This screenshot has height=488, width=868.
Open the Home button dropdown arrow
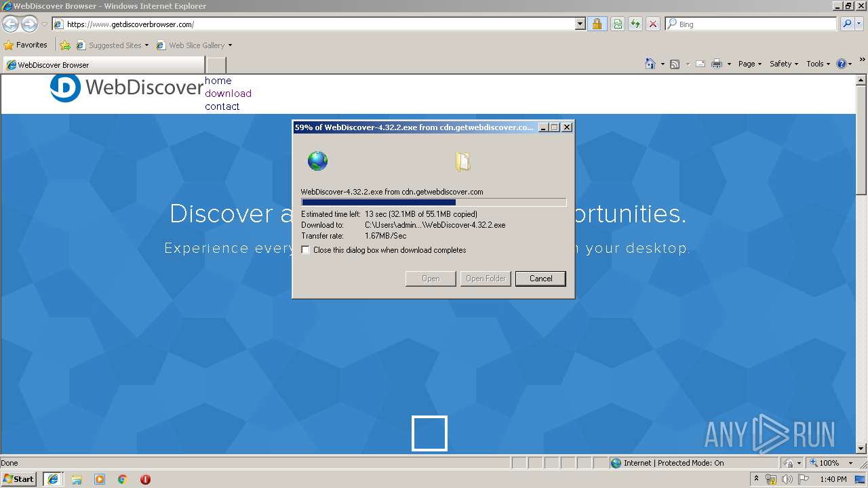point(663,64)
